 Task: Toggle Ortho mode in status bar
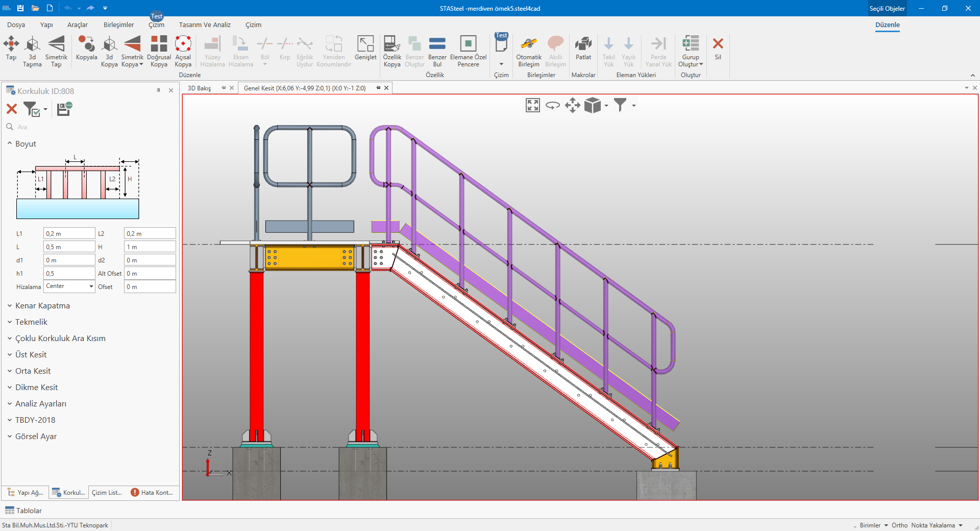[x=899, y=525]
